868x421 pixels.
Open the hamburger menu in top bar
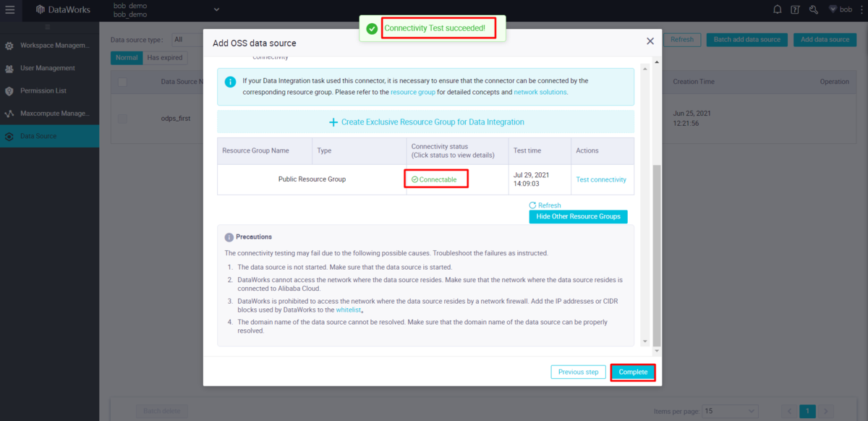coord(9,9)
